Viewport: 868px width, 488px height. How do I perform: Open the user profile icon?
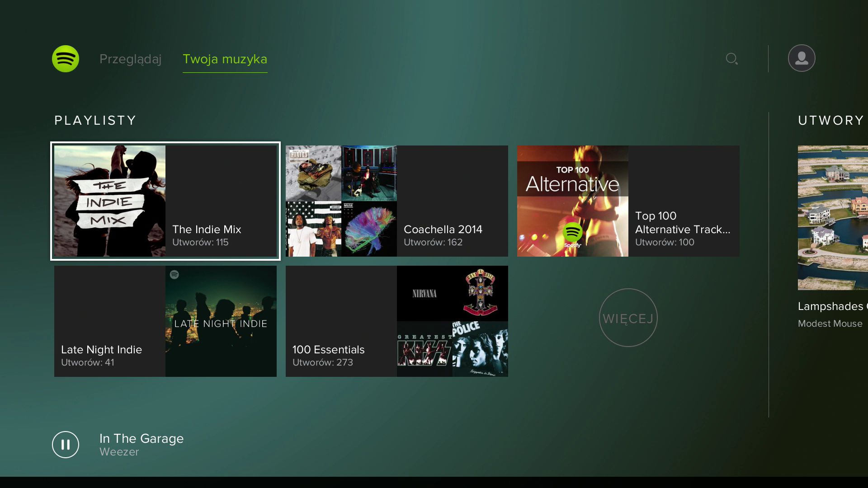coord(801,58)
